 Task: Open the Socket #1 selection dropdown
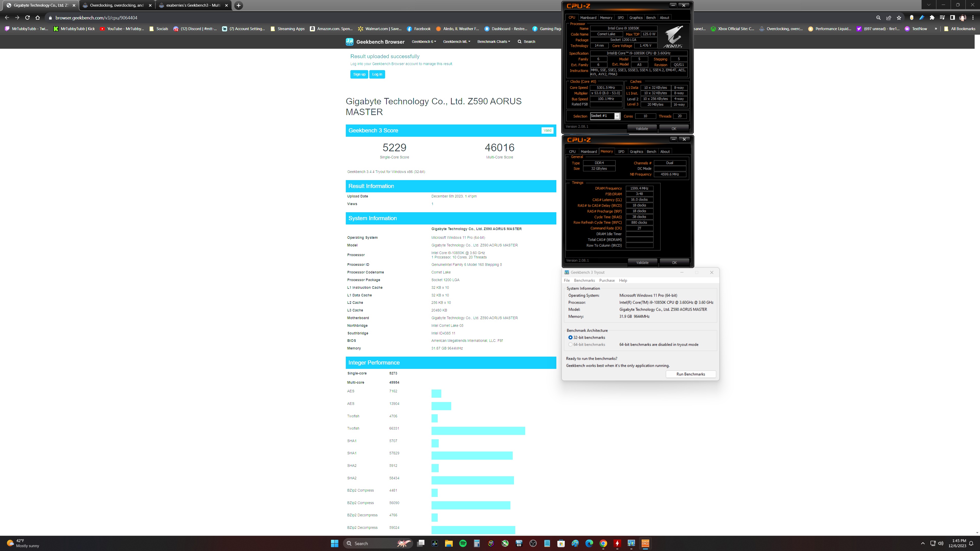click(605, 116)
